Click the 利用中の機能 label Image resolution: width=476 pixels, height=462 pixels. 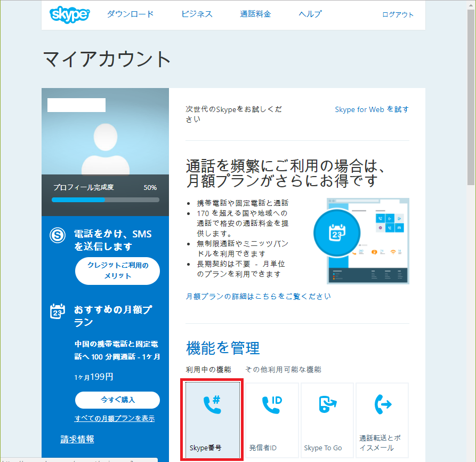(x=208, y=369)
